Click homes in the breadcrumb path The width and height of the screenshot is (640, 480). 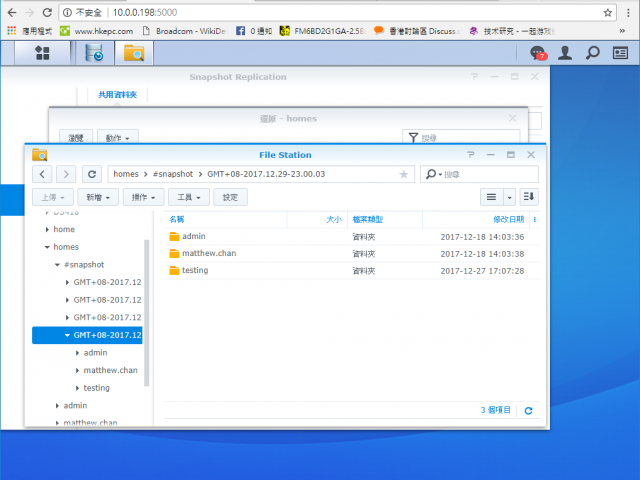[x=126, y=174]
